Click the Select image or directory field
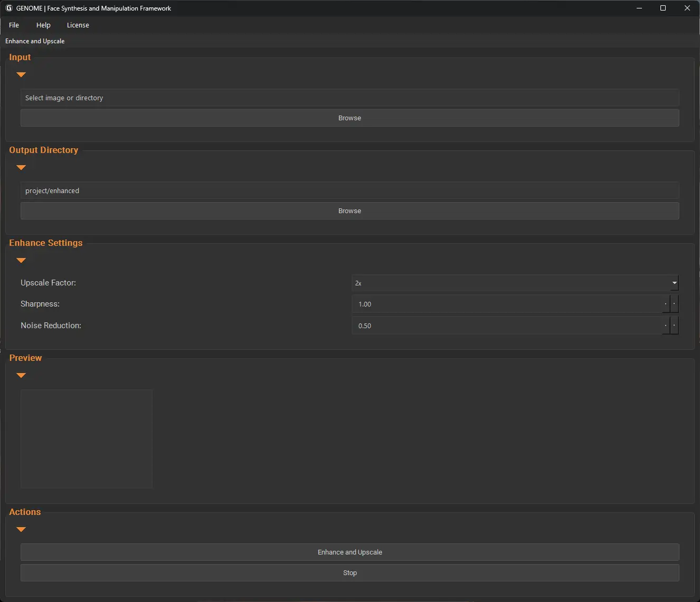700x602 pixels. click(349, 98)
